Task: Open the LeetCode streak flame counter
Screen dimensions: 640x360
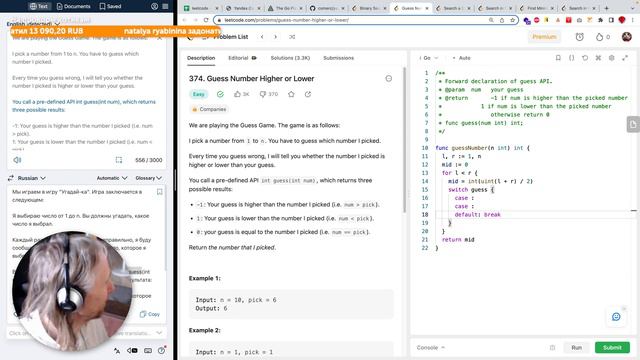Action: (x=602, y=37)
